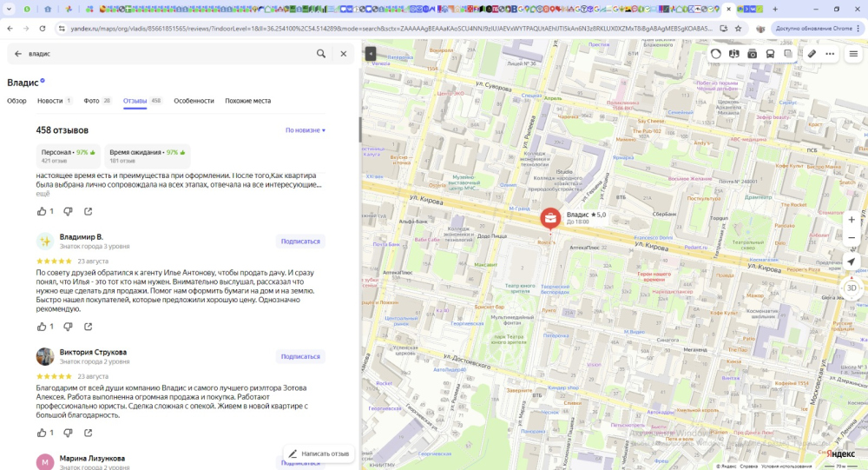Share the topmost partially shown review
868x470 pixels.
coord(88,211)
